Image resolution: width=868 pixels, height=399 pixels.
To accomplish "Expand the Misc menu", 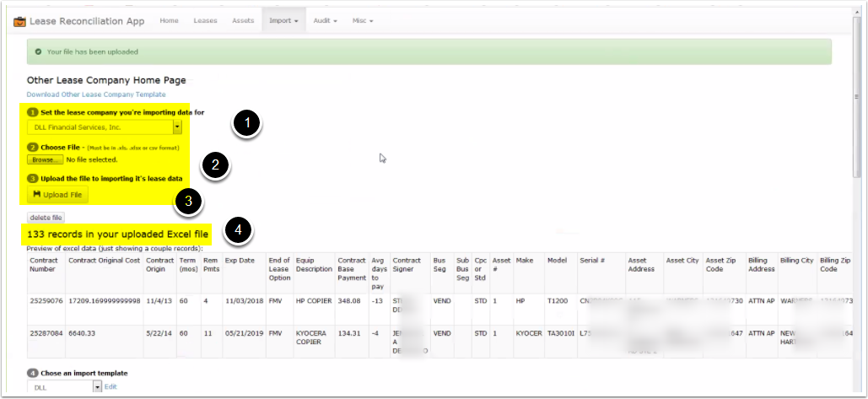I will (x=363, y=20).
